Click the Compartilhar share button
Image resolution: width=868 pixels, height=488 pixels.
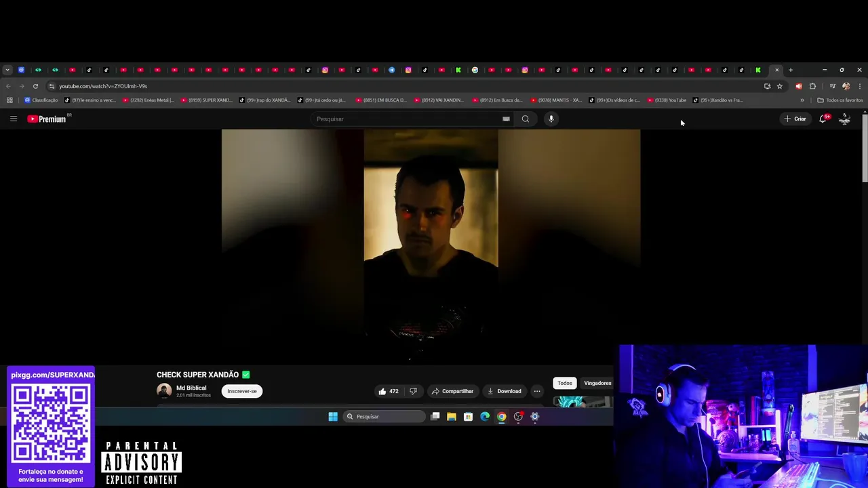[452, 391]
